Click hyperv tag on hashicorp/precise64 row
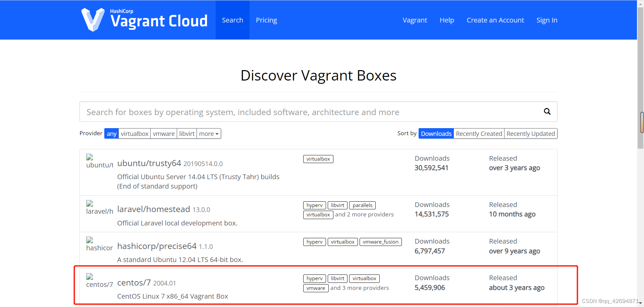The image size is (644, 307). click(x=314, y=242)
